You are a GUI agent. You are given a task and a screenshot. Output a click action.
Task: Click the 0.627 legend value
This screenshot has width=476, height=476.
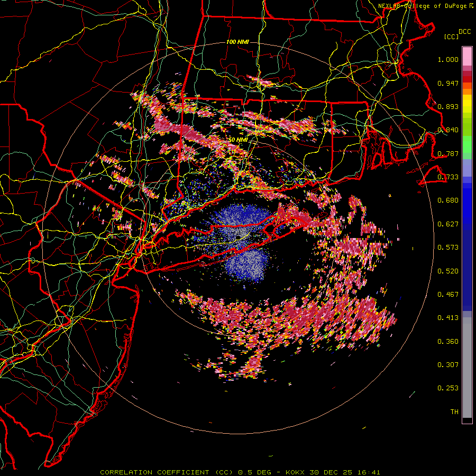pos(448,224)
